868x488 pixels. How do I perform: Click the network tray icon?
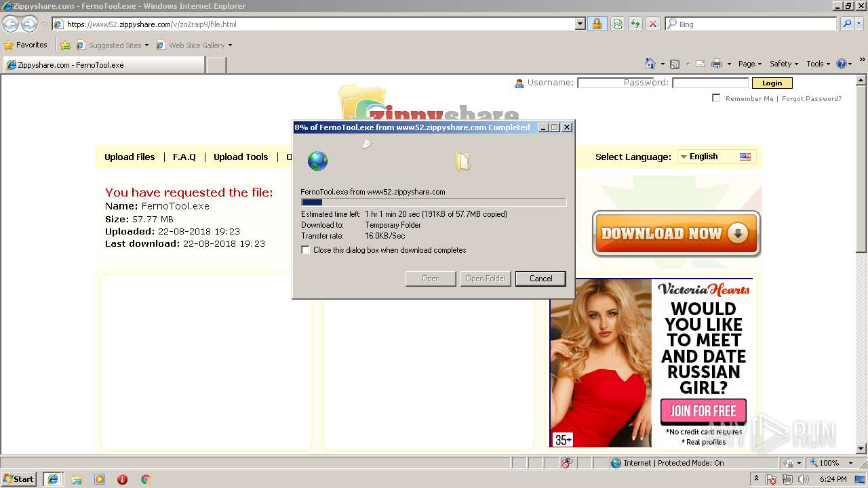click(787, 480)
